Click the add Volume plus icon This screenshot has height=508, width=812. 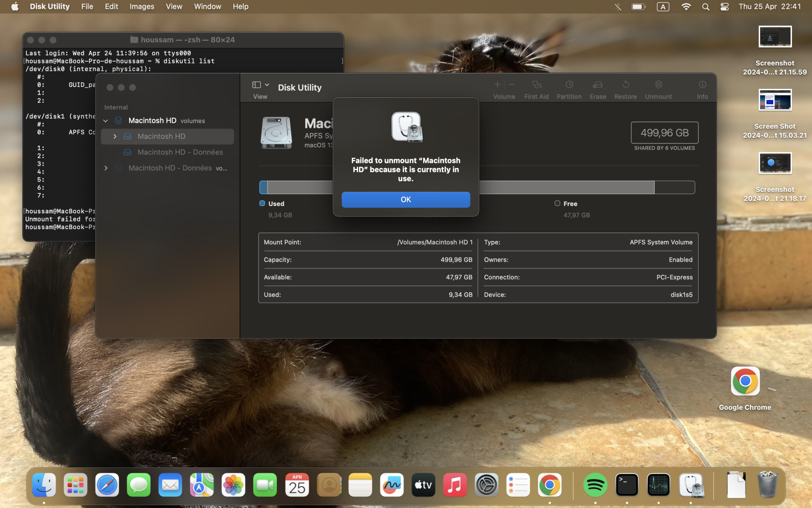pos(497,85)
